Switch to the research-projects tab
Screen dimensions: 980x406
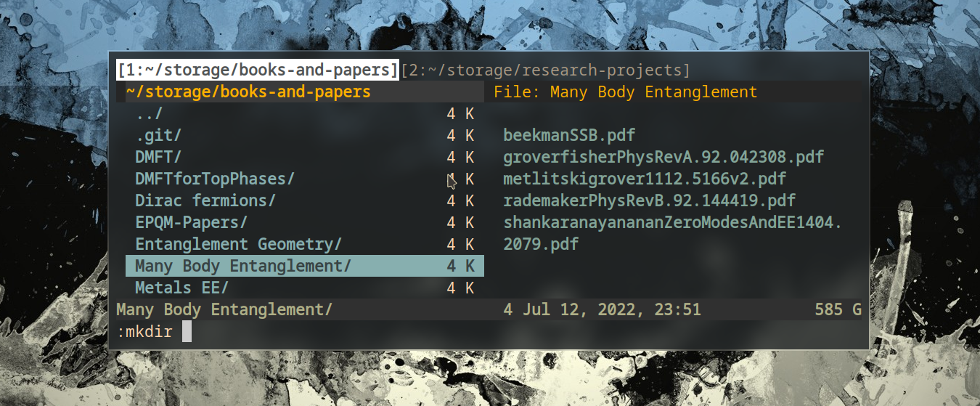click(x=544, y=70)
